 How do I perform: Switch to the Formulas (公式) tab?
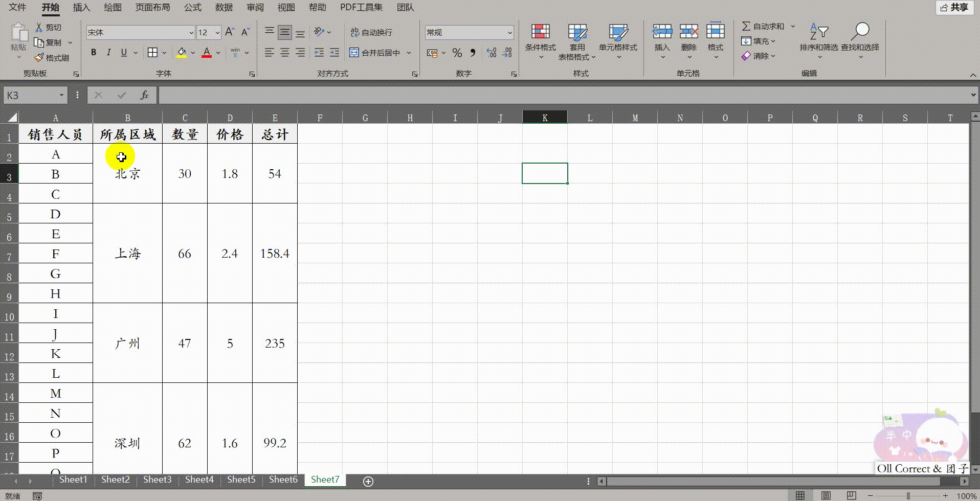[x=193, y=7]
